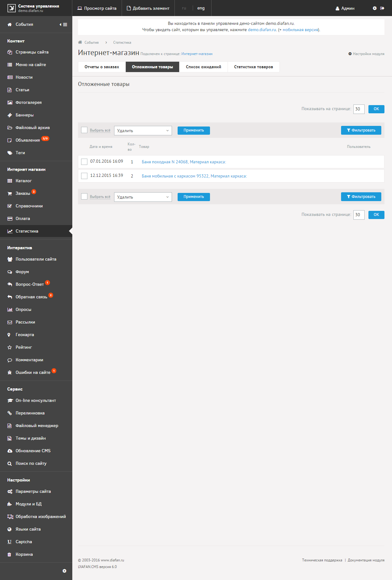Click the Статистика chart icon in sidebar
The width and height of the screenshot is (392, 580).
point(10,231)
